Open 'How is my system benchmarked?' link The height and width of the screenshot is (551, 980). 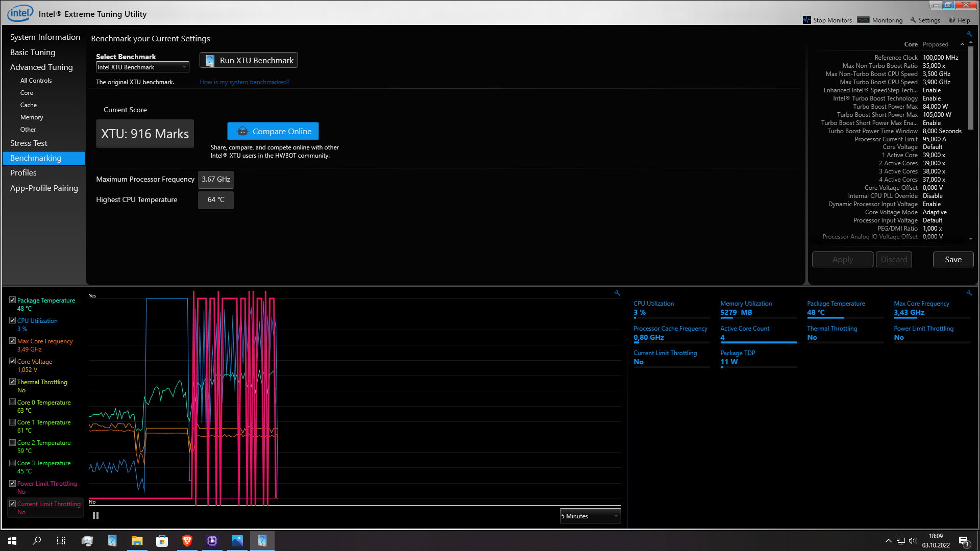[x=244, y=82]
